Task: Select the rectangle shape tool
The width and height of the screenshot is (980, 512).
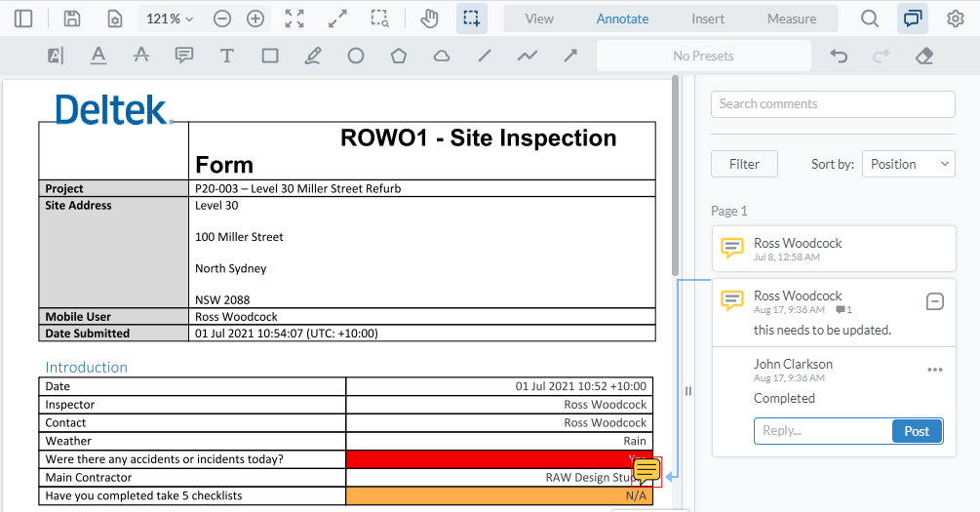Action: point(270,56)
